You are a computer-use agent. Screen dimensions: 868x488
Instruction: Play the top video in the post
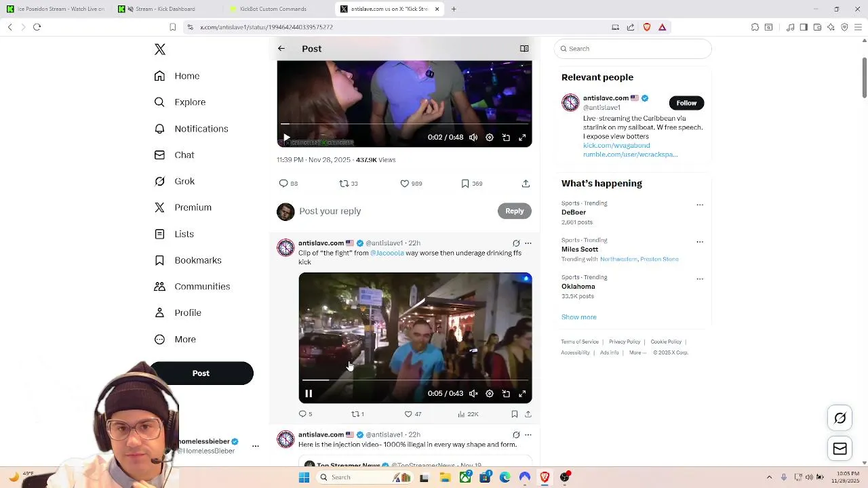pos(287,138)
